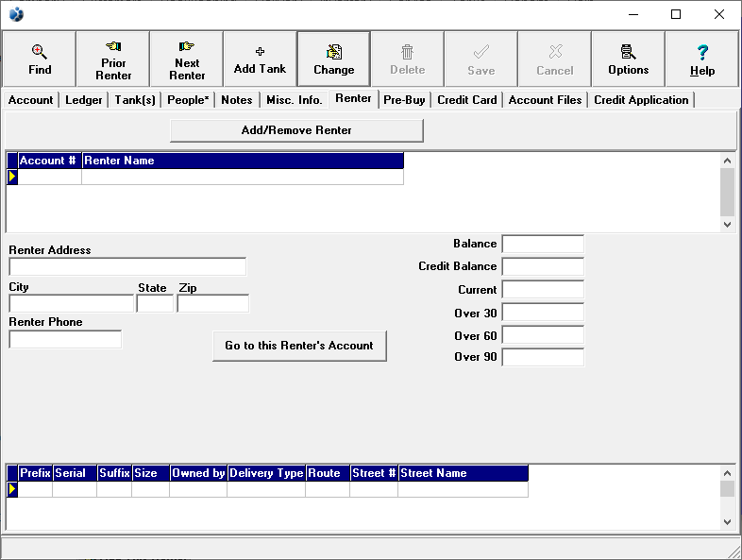Click the Account # column header
742x560 pixels.
click(50, 161)
